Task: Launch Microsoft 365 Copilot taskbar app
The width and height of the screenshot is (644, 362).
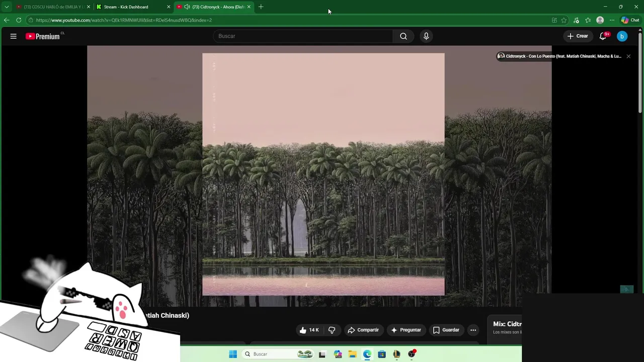Action: (338, 354)
